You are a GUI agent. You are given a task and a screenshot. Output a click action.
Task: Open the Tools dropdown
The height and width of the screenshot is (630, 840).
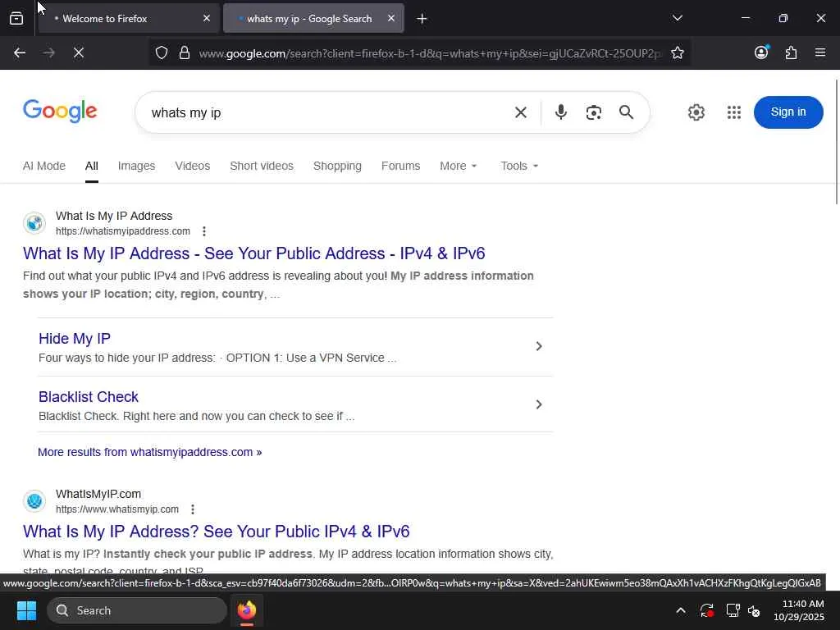(x=519, y=166)
